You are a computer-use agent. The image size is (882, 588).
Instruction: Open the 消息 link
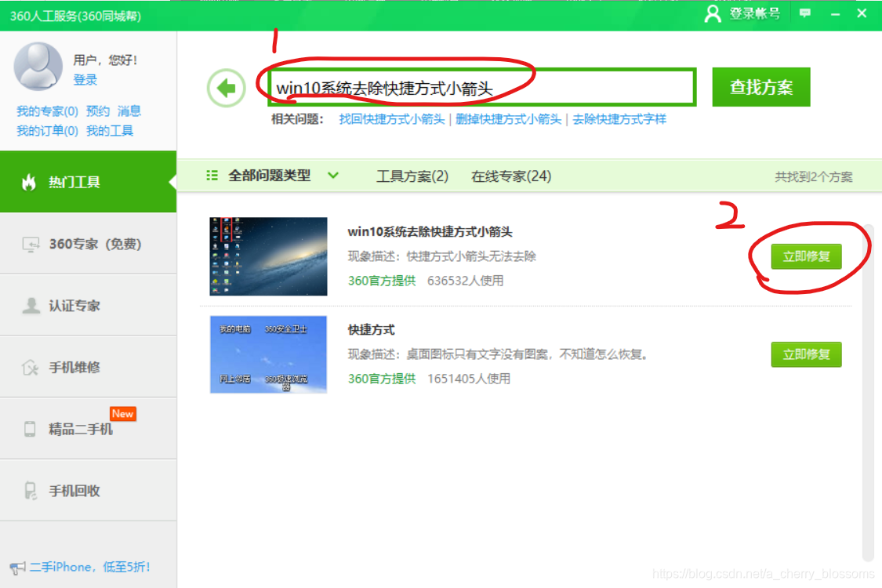tap(129, 111)
